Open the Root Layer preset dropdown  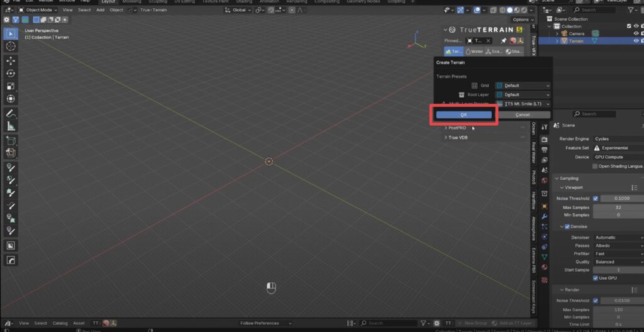[523, 94]
